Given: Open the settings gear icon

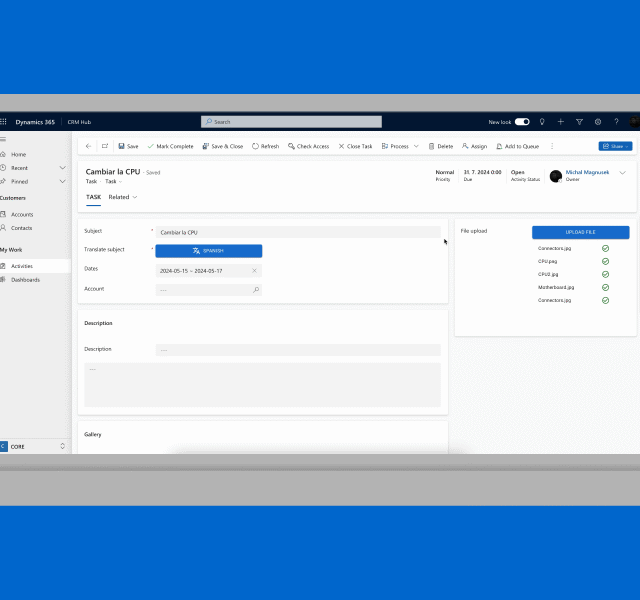Looking at the screenshot, I should point(598,122).
